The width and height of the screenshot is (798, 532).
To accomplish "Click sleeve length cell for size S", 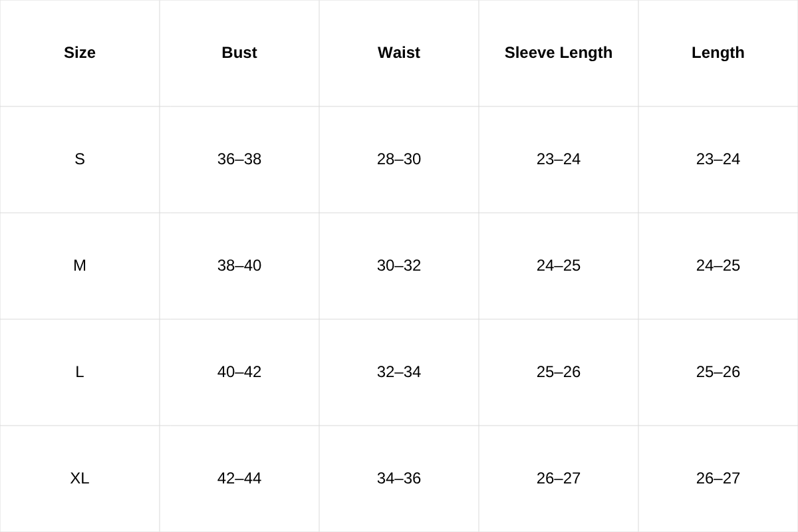I will pyautogui.click(x=559, y=159).
